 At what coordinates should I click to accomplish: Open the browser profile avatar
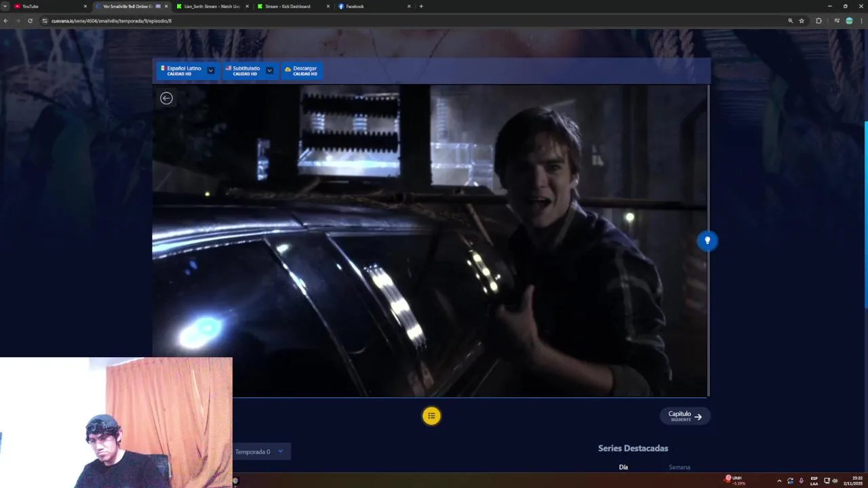coord(849,21)
